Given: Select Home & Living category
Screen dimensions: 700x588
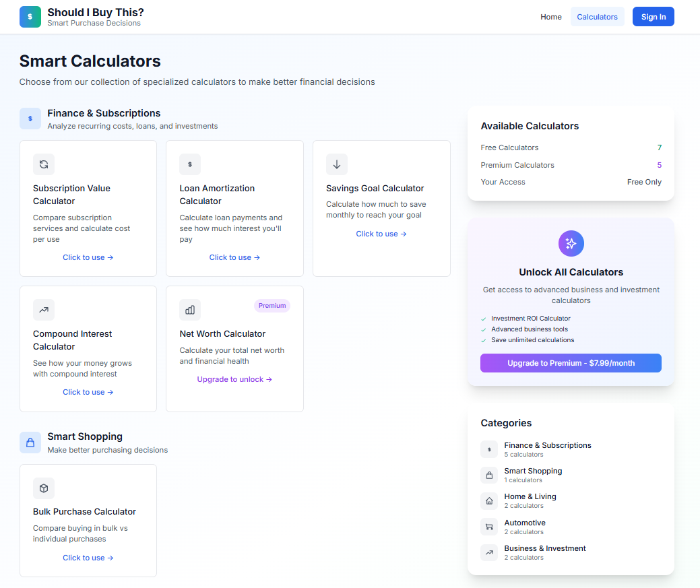Looking at the screenshot, I should 571,501.
